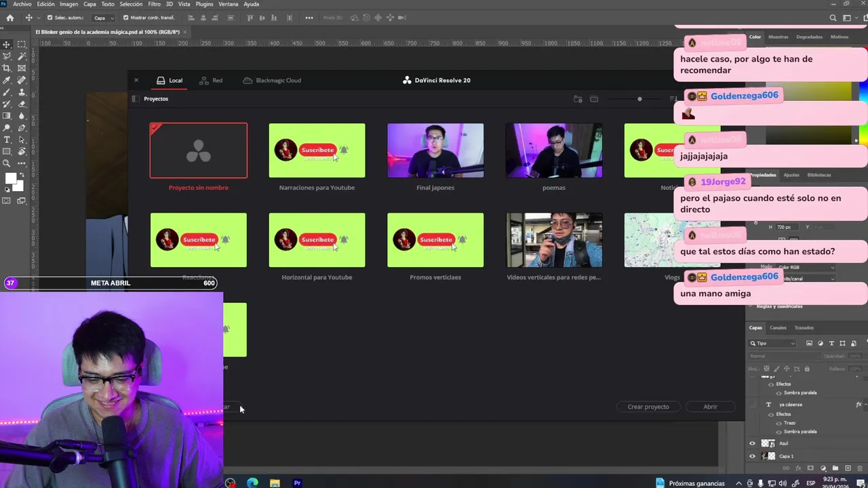Viewport: 868px width, 488px height.
Task: Toggle the DaVinci project sidebar panel icon
Action: pyautogui.click(x=134, y=99)
